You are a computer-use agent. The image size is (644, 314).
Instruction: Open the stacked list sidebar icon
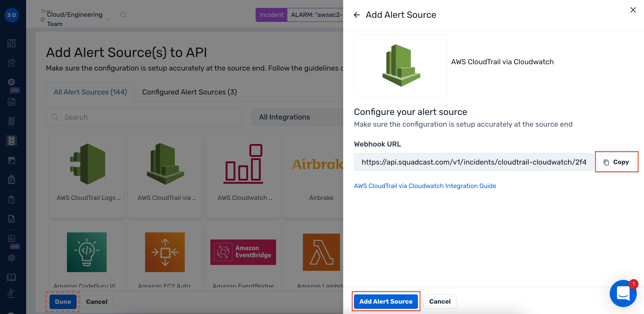click(11, 121)
